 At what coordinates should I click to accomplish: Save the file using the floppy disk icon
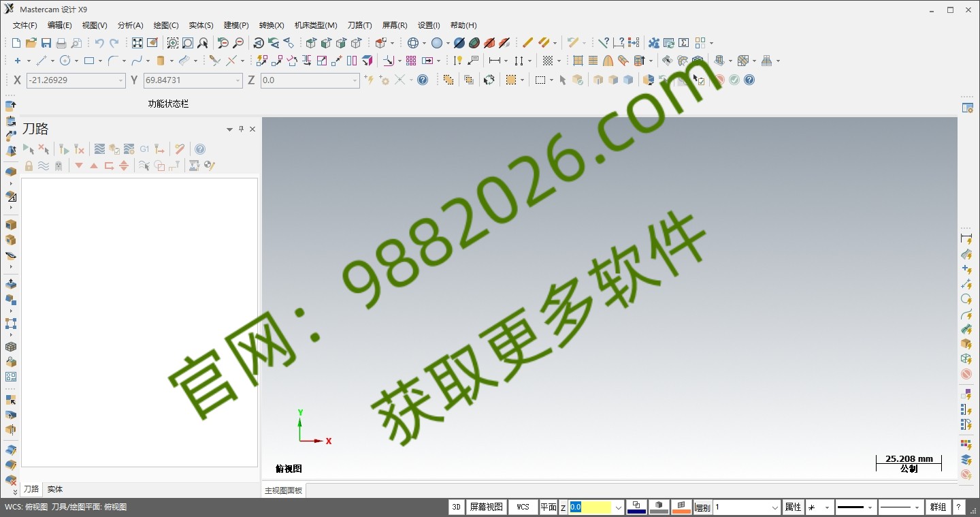click(46, 43)
